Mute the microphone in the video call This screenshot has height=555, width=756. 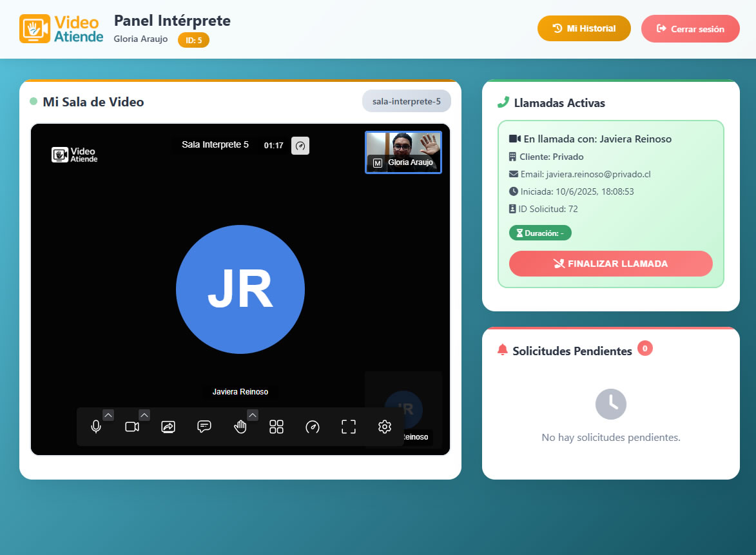tap(97, 426)
